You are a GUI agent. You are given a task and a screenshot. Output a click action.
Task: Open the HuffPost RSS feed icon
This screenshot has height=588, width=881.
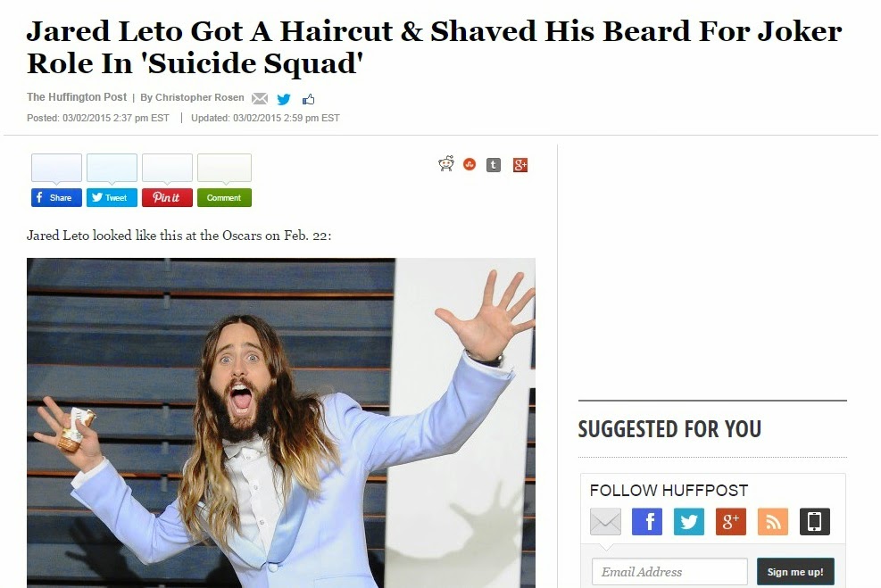click(x=773, y=522)
